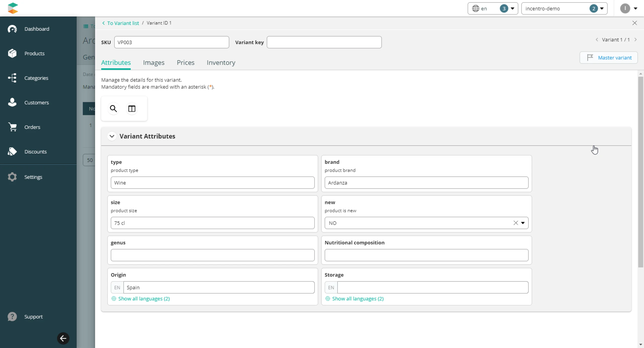Show all languages for Origin
Image resolution: width=644 pixels, height=348 pixels.
click(x=144, y=299)
